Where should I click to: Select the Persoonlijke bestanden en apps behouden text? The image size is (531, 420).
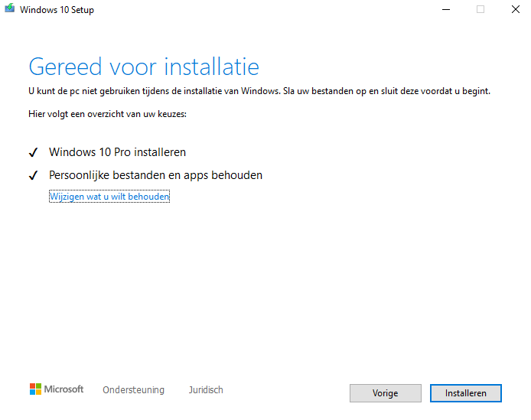(155, 175)
